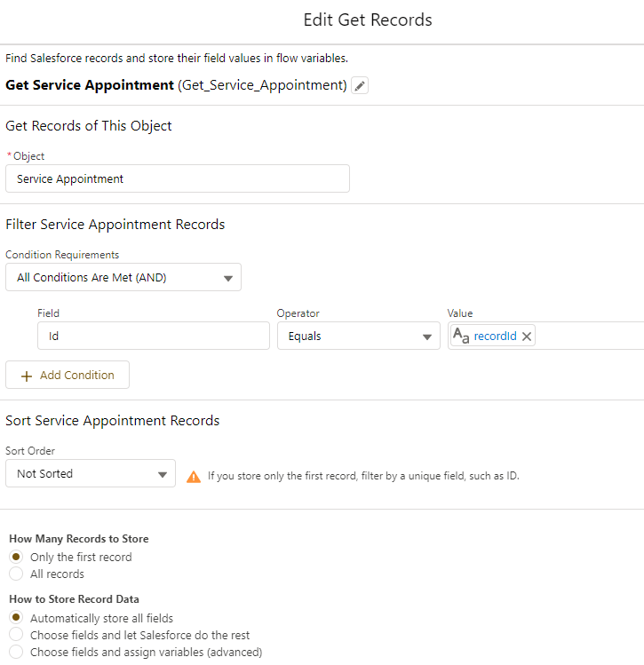Click the orange warning triangle icon
The width and height of the screenshot is (644, 665).
pos(194,477)
